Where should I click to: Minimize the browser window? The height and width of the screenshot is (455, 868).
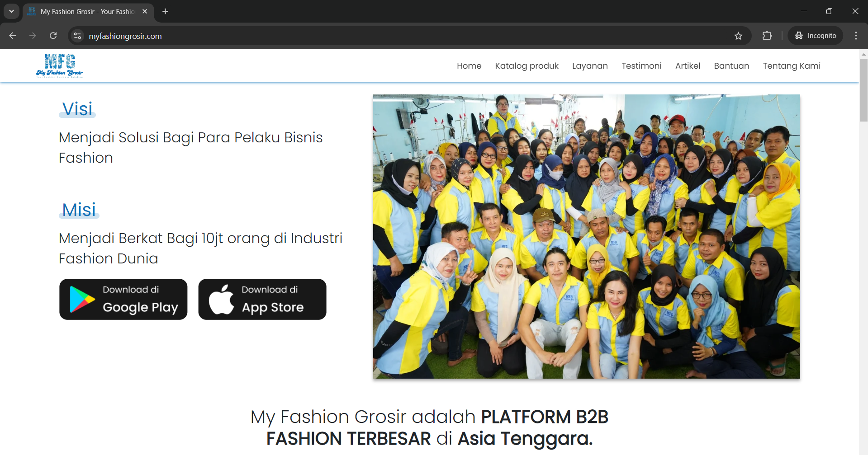(804, 11)
